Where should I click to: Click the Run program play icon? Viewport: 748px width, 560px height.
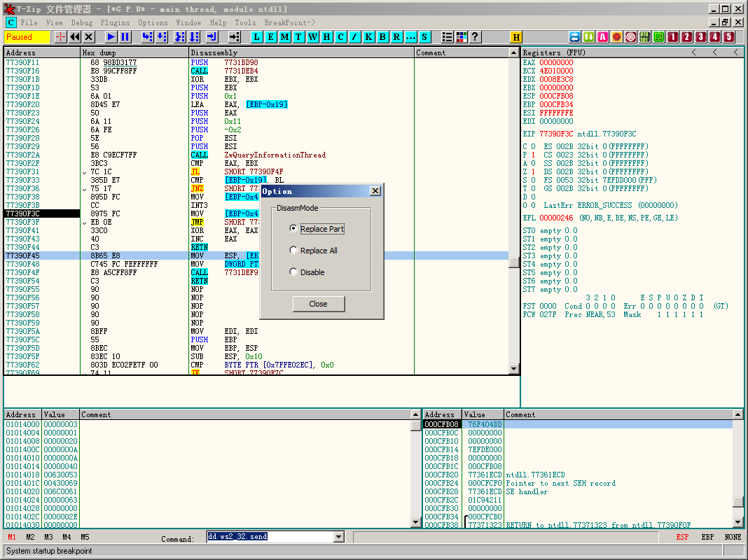click(111, 37)
